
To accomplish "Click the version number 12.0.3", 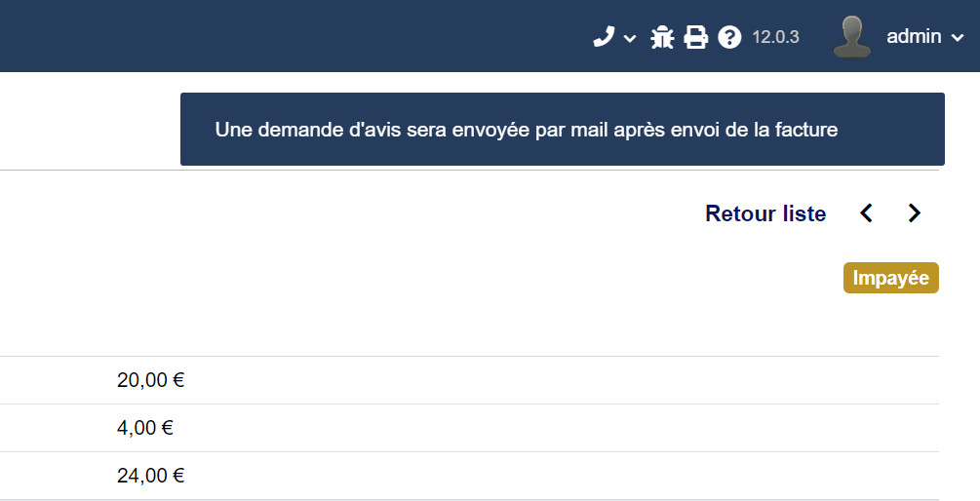I will coord(775,37).
